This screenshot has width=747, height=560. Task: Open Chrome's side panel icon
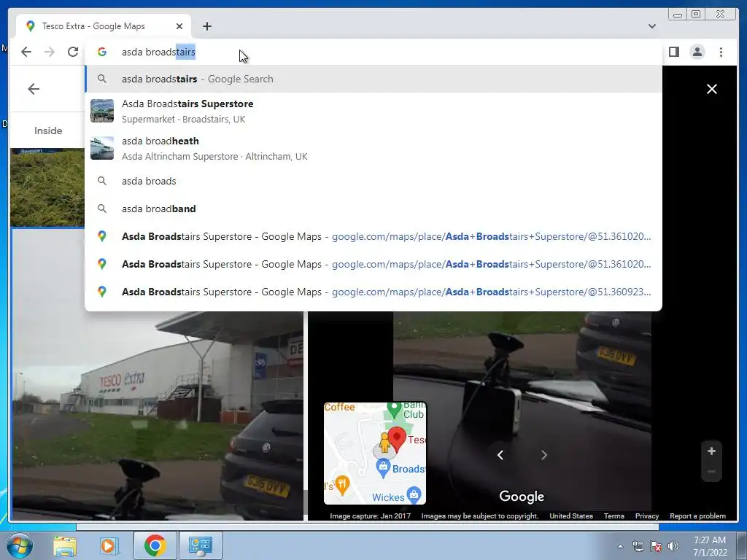[673, 52]
